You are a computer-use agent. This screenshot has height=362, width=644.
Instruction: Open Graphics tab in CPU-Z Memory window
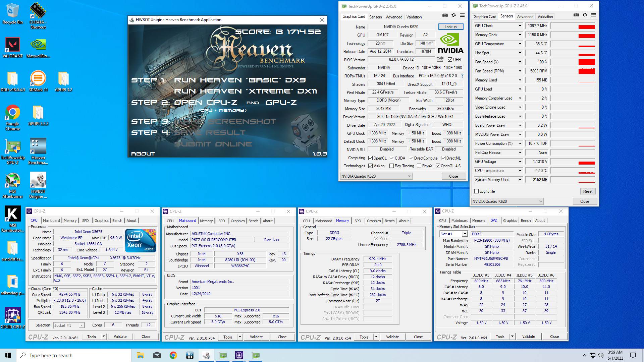[374, 221]
